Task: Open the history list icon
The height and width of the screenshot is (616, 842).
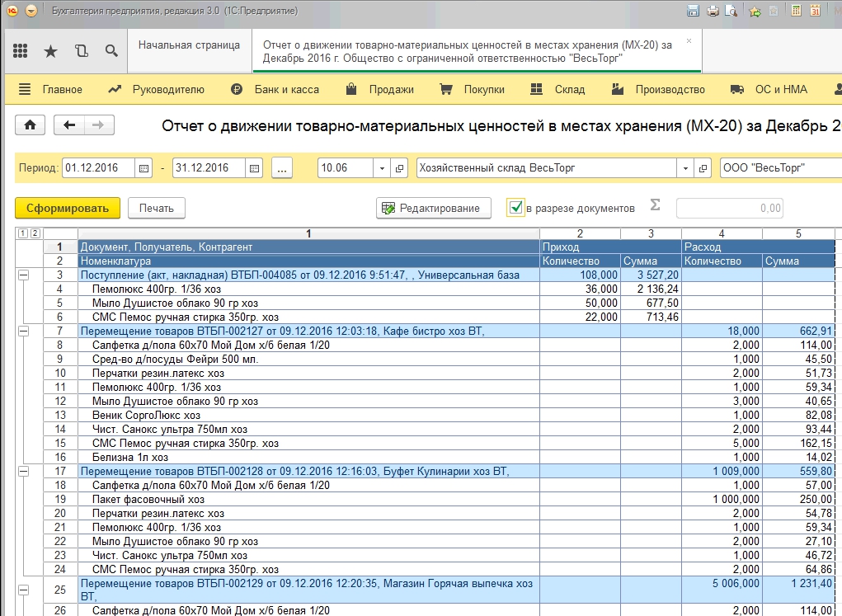Action: [81, 51]
